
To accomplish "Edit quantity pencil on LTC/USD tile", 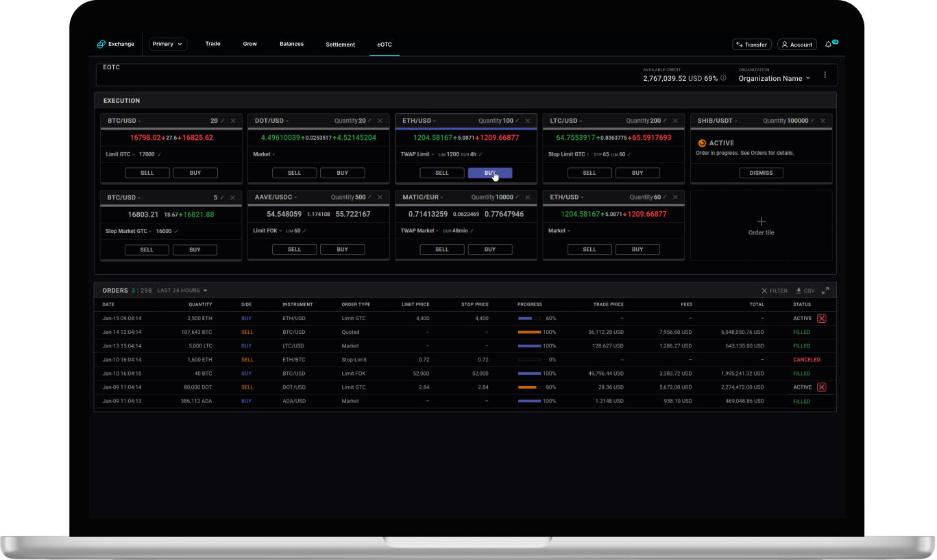I will pos(664,121).
